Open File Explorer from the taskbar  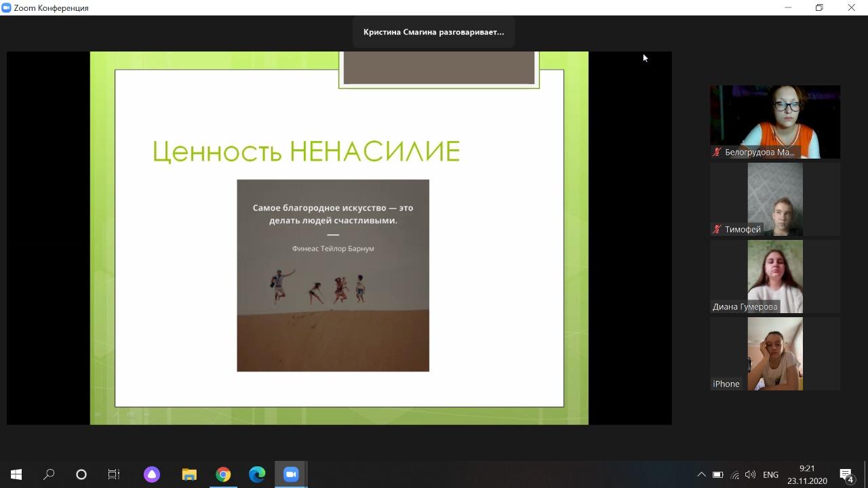point(189,474)
